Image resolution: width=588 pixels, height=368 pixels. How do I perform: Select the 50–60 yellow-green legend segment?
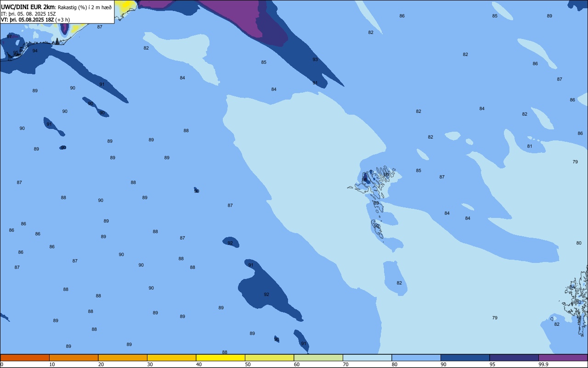pos(269,357)
